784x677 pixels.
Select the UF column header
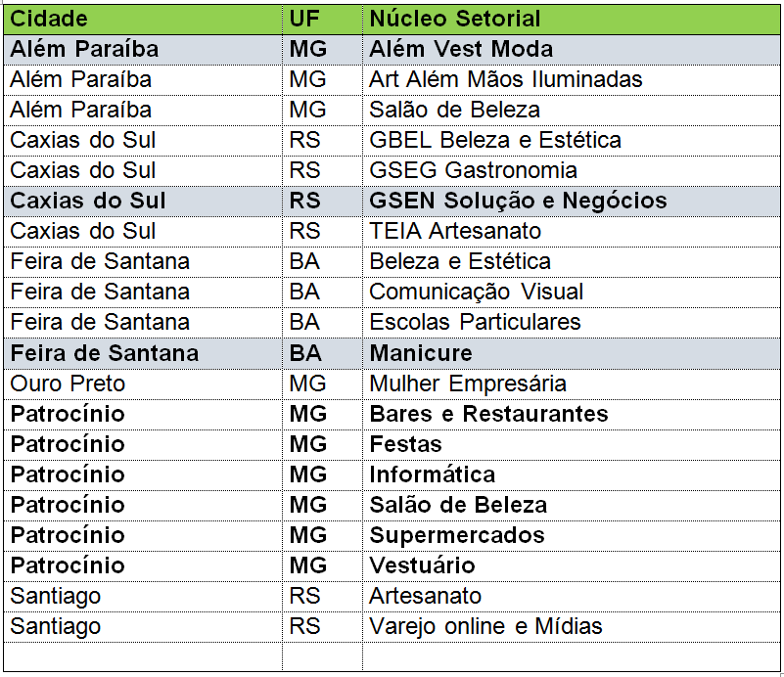[322, 20]
